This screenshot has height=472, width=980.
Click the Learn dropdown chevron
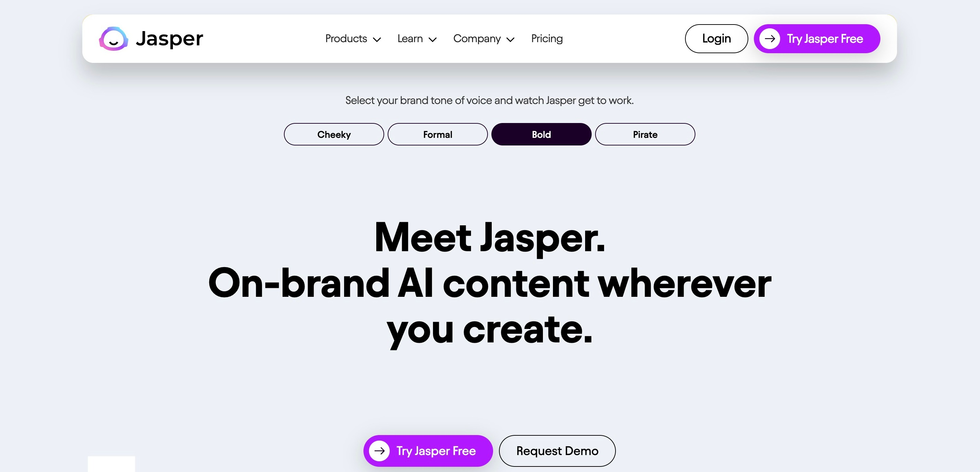(433, 39)
